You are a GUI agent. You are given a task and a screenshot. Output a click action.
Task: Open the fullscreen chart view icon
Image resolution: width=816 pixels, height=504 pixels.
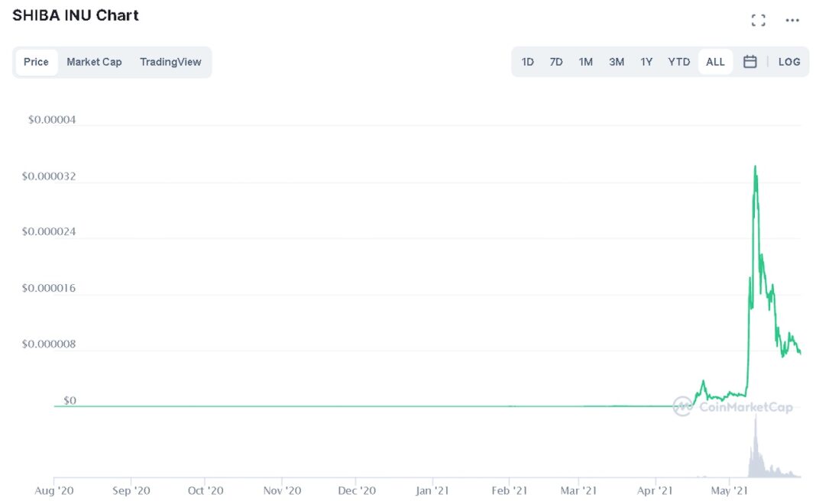(x=758, y=21)
